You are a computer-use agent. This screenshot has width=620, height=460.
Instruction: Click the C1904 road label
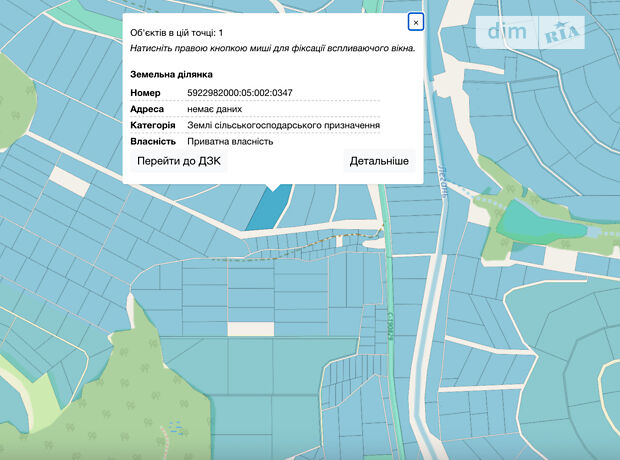pyautogui.click(x=386, y=325)
